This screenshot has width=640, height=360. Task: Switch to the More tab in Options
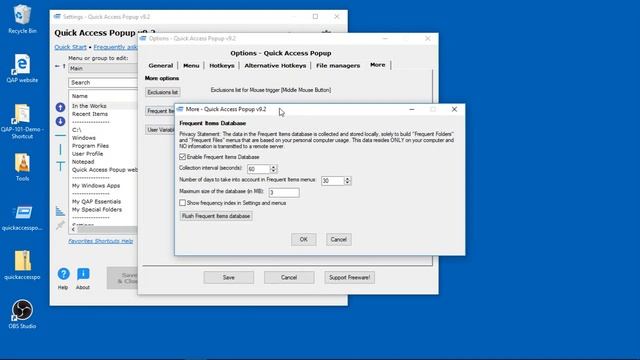378,65
